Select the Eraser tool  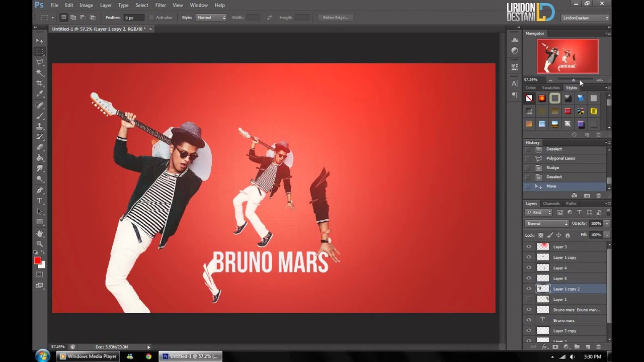[40, 147]
